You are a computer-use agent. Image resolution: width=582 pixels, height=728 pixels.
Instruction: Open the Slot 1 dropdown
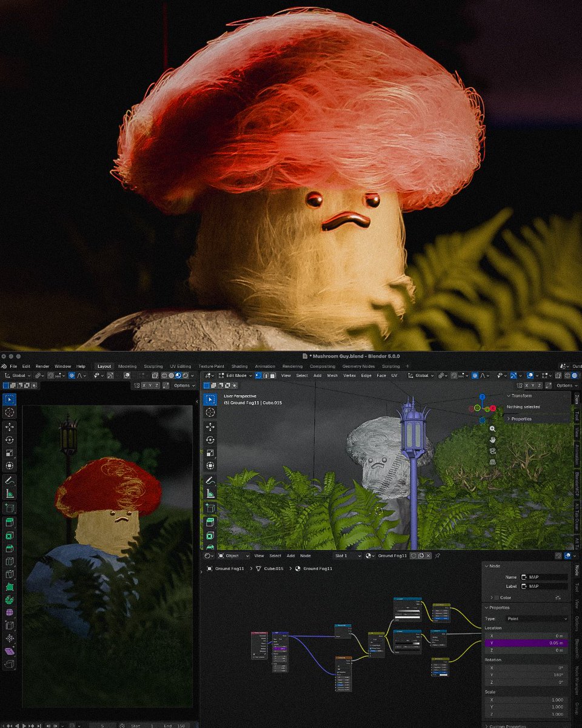pyautogui.click(x=348, y=556)
